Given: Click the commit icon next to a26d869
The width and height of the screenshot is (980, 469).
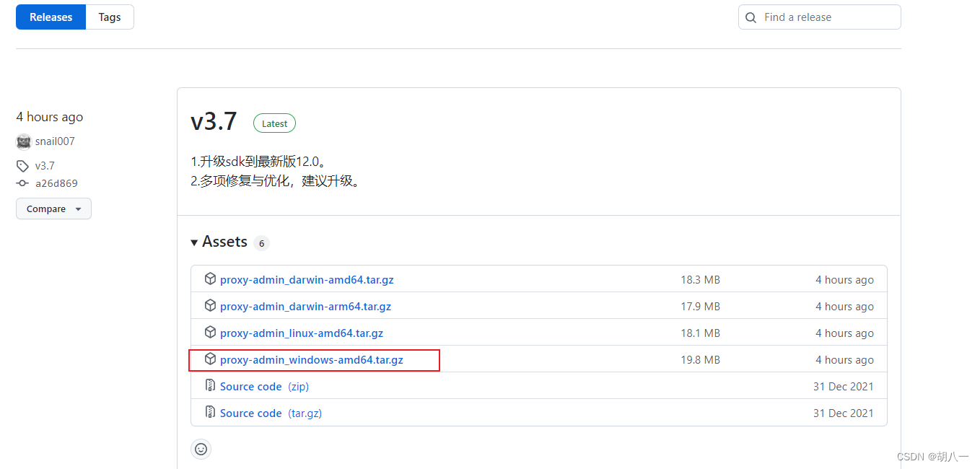Looking at the screenshot, I should tap(22, 183).
